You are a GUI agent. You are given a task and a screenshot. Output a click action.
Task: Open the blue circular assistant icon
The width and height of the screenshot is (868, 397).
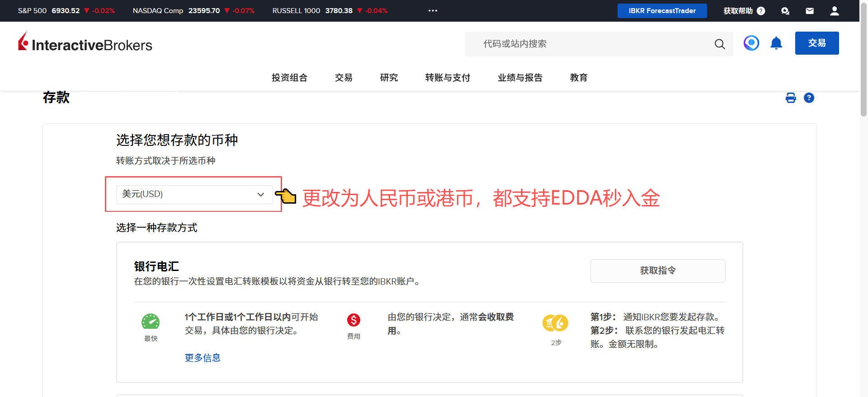pyautogui.click(x=751, y=43)
